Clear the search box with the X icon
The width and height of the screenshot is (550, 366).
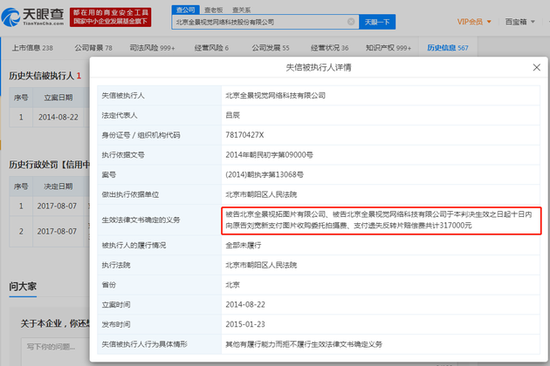click(x=350, y=22)
